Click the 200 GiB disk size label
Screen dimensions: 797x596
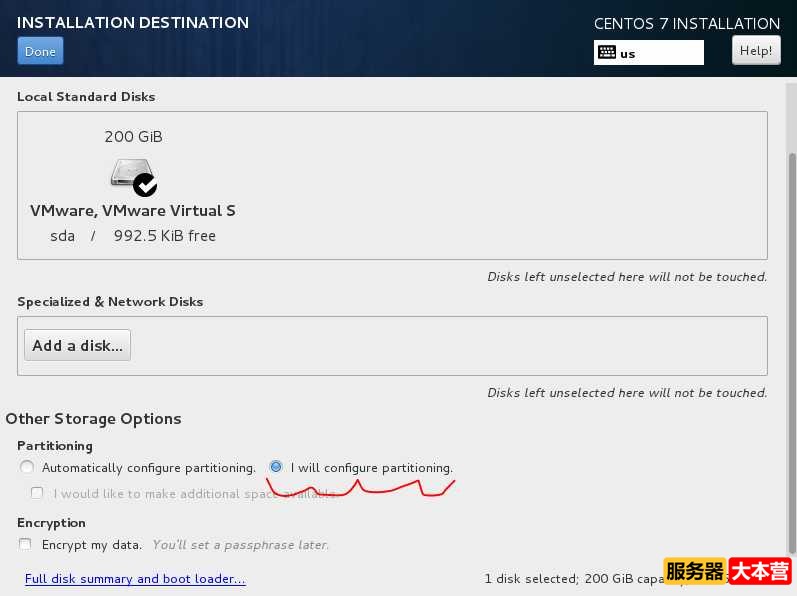pos(134,137)
